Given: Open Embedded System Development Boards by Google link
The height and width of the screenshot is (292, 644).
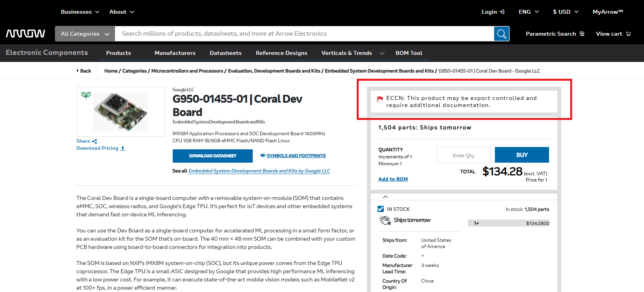Looking at the screenshot, I should tap(259, 171).
